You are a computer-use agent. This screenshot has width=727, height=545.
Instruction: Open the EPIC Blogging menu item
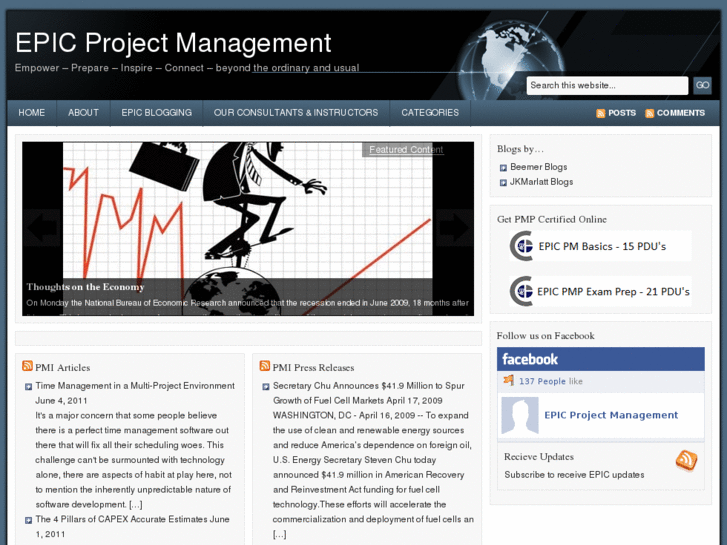[x=157, y=113]
